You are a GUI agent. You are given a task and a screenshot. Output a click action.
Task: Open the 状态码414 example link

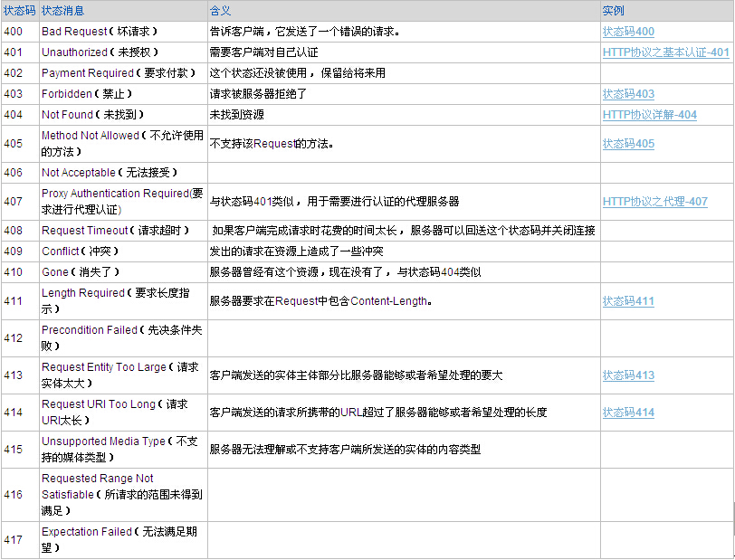628,413
